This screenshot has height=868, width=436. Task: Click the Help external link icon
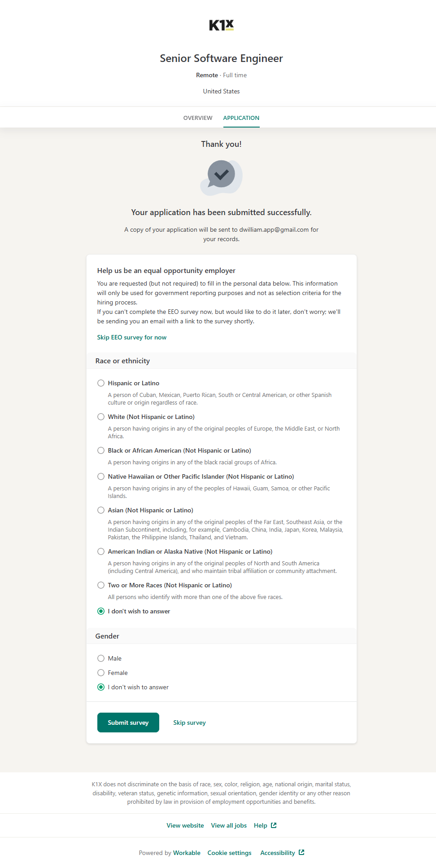(x=274, y=825)
